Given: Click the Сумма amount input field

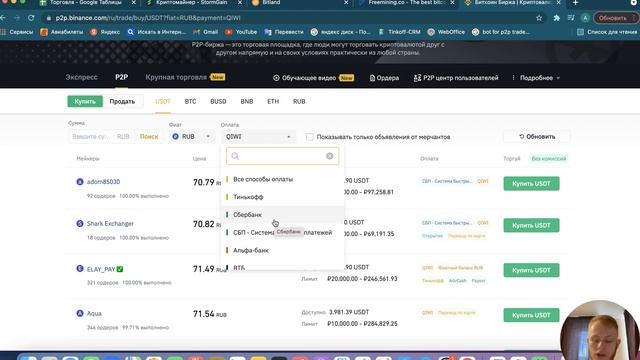Looking at the screenshot, I should (100, 136).
